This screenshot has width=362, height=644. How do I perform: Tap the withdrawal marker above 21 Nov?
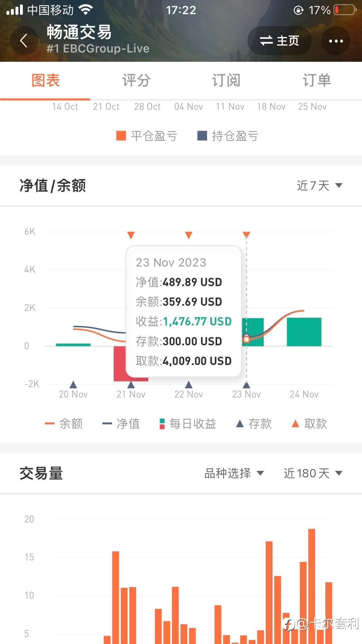click(x=131, y=235)
